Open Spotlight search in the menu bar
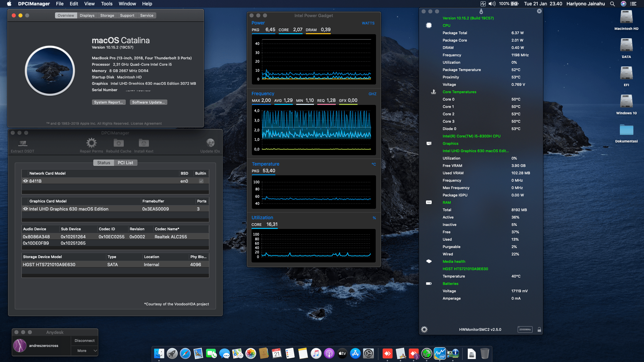Viewport: 644px width, 362px height. point(612,4)
